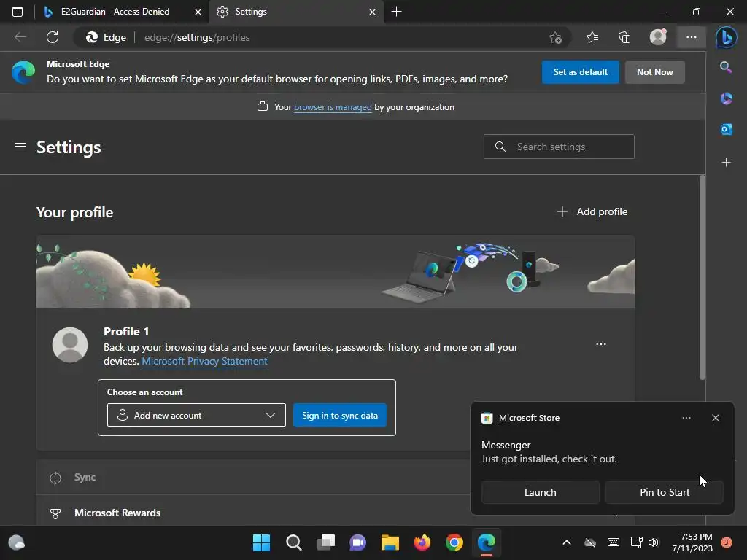Switch to the E2Guardian - Access Denied tab

coord(122,12)
